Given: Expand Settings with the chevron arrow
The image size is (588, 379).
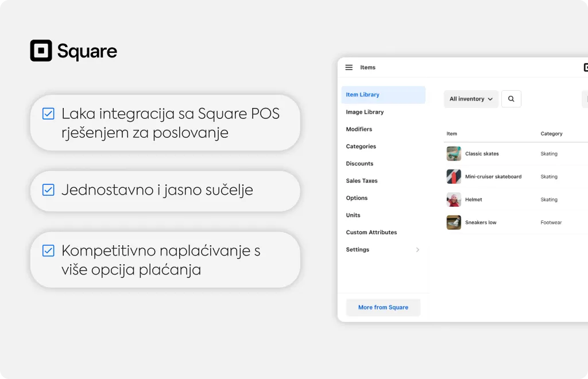Looking at the screenshot, I should click(417, 250).
